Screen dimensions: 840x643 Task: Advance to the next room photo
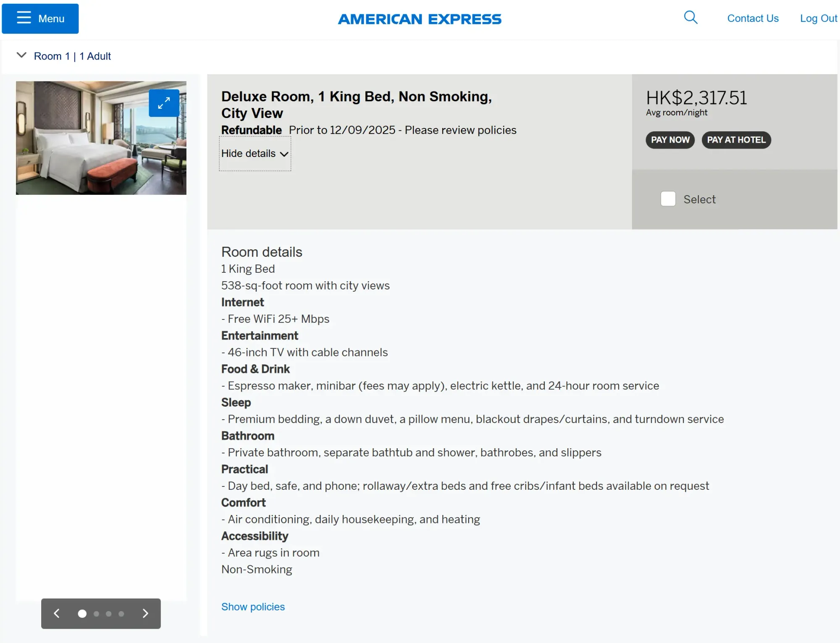coord(145,614)
